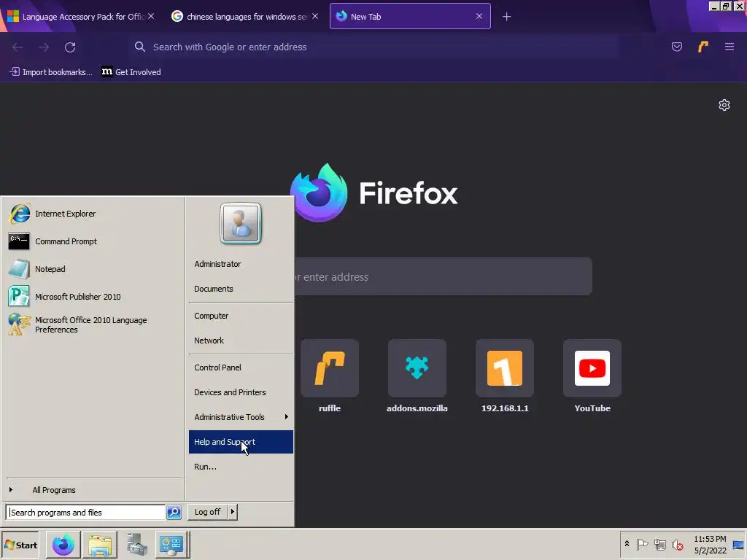Open the Log off options arrow
747x560 pixels.
(233, 512)
